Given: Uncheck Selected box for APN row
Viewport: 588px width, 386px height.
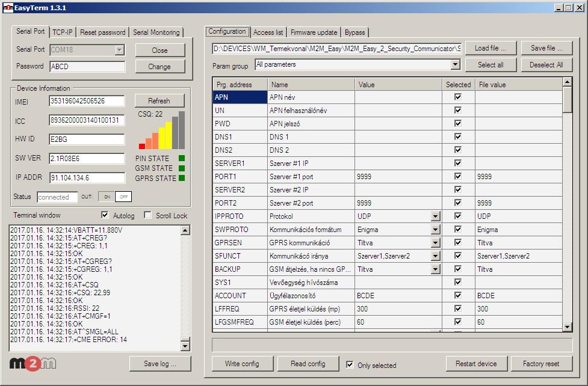Looking at the screenshot, I should pos(458,97).
